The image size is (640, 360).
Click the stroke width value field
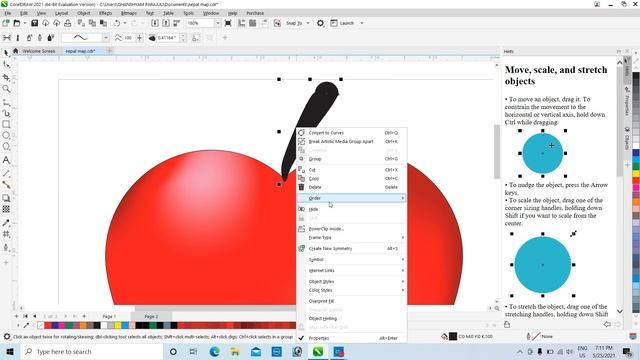click(x=167, y=38)
